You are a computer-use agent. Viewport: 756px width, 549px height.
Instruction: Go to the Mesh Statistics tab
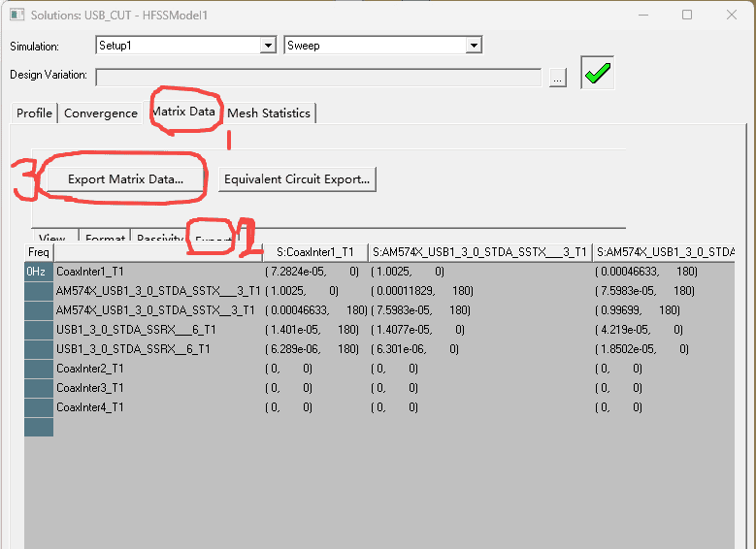(x=269, y=113)
